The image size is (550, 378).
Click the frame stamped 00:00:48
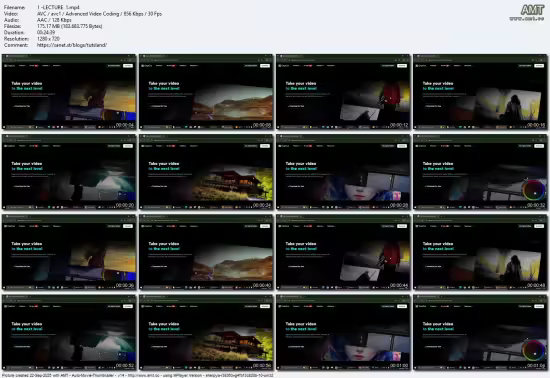(480, 252)
